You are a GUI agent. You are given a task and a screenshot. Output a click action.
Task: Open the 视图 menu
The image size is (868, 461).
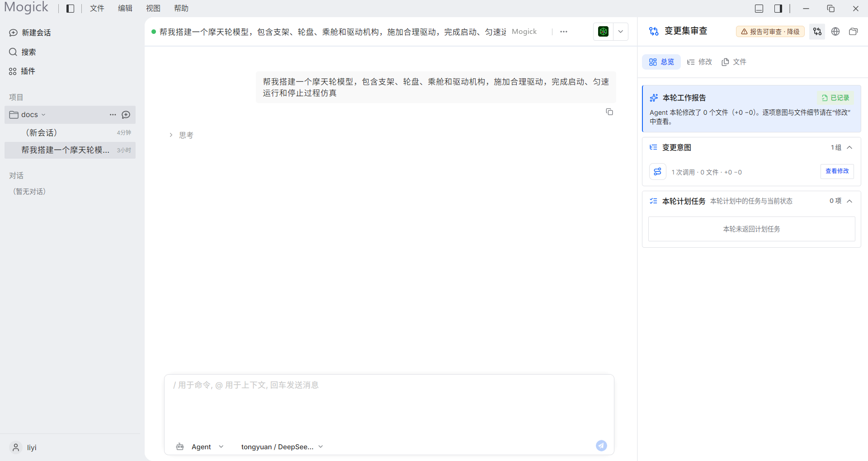click(153, 9)
